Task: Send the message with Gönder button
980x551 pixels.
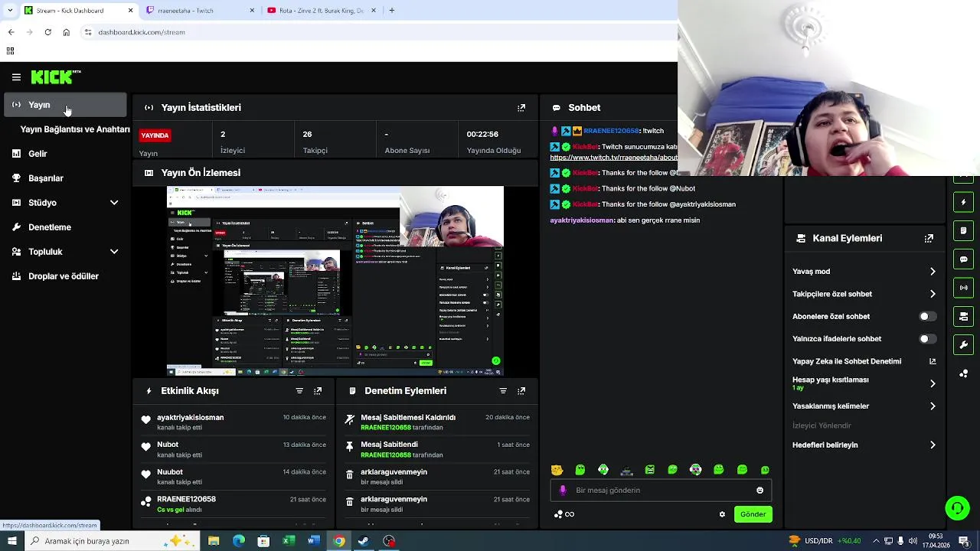Action: tap(753, 514)
